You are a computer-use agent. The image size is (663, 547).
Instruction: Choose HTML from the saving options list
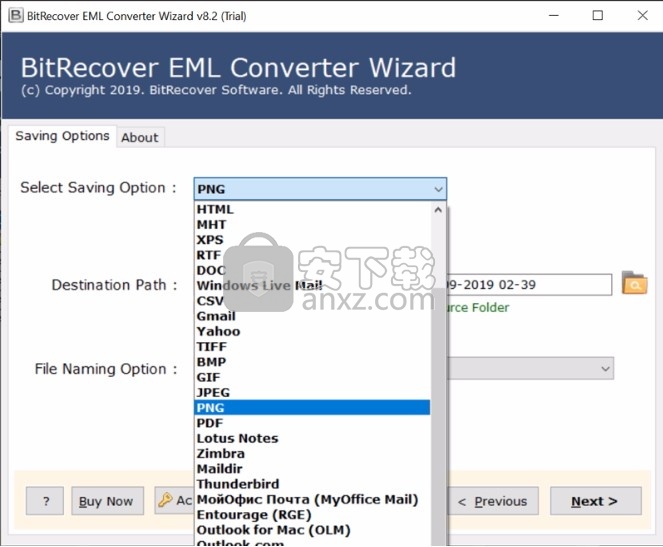(312, 209)
